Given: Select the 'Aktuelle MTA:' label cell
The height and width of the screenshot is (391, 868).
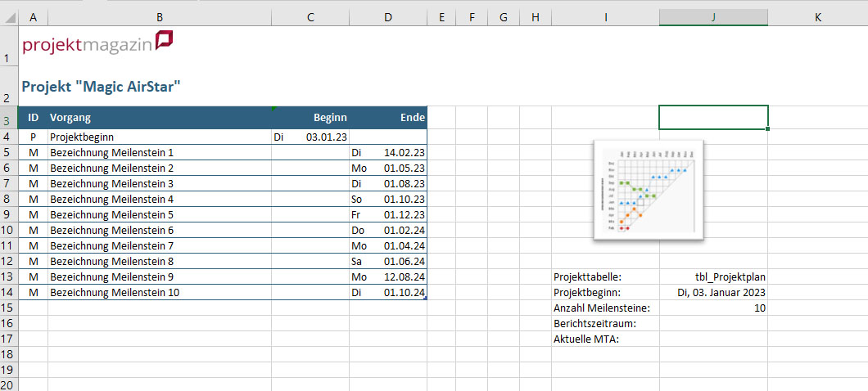Looking at the screenshot, I should pyautogui.click(x=605, y=339).
